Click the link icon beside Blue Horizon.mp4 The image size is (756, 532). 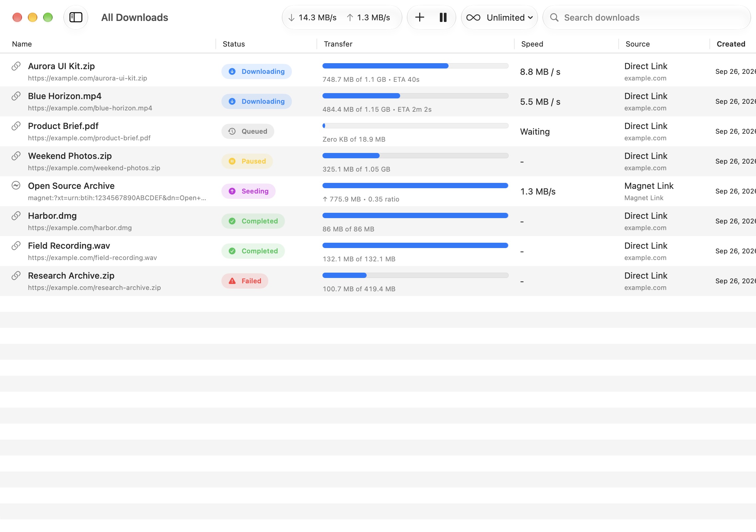(16, 96)
